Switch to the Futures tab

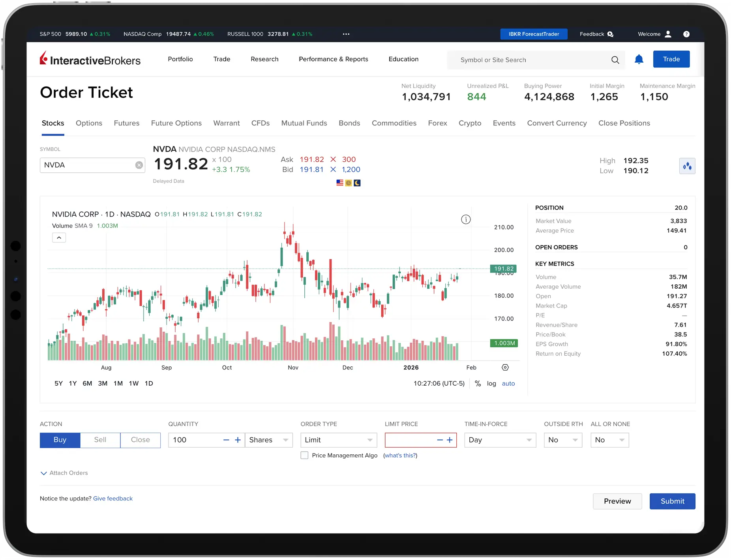tap(127, 123)
